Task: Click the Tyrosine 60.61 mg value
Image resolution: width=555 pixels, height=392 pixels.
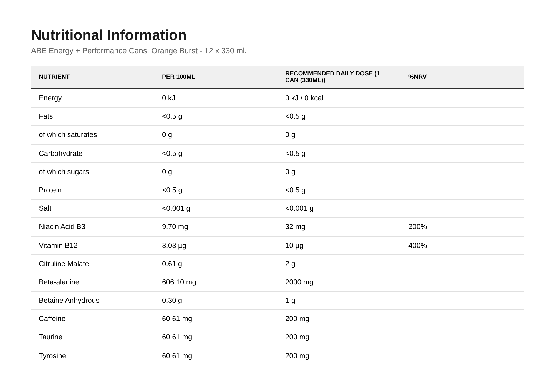Action: coord(177,356)
